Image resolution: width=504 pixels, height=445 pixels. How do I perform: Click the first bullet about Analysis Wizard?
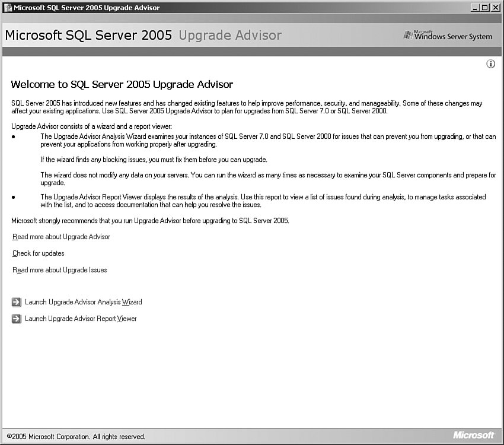pos(267,140)
